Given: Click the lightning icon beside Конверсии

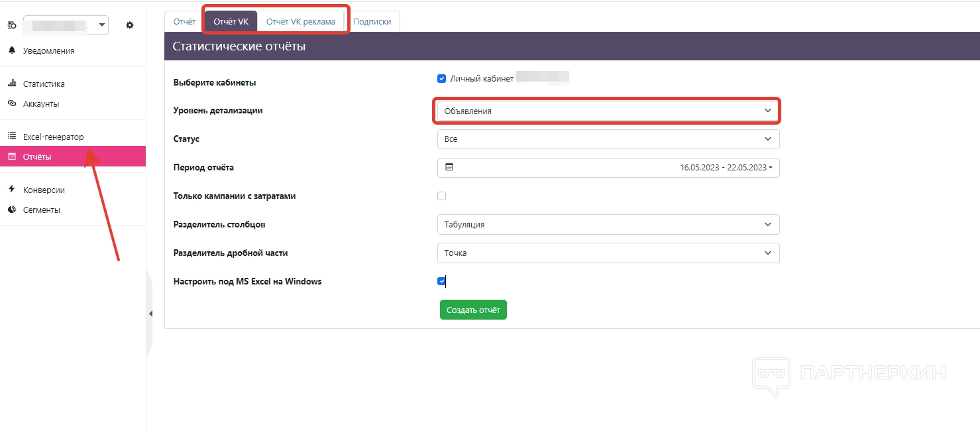Looking at the screenshot, I should (12, 189).
